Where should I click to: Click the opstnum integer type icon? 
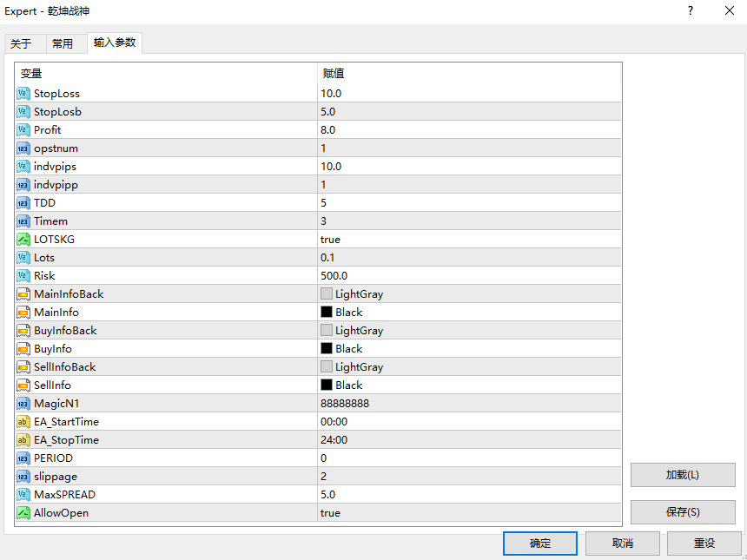tap(23, 148)
